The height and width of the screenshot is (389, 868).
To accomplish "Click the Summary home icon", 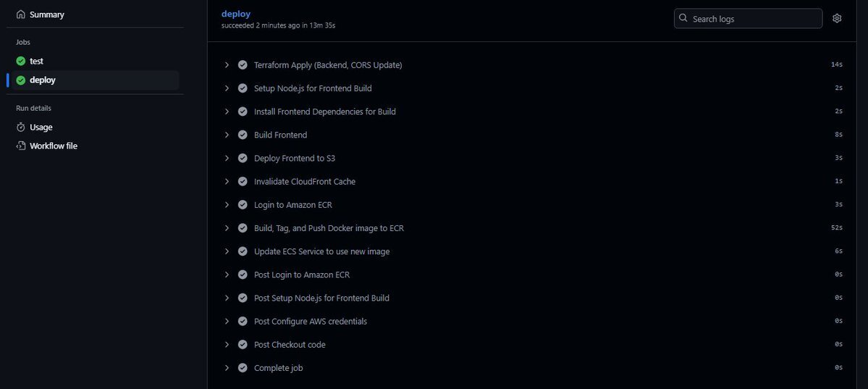I will (21, 14).
